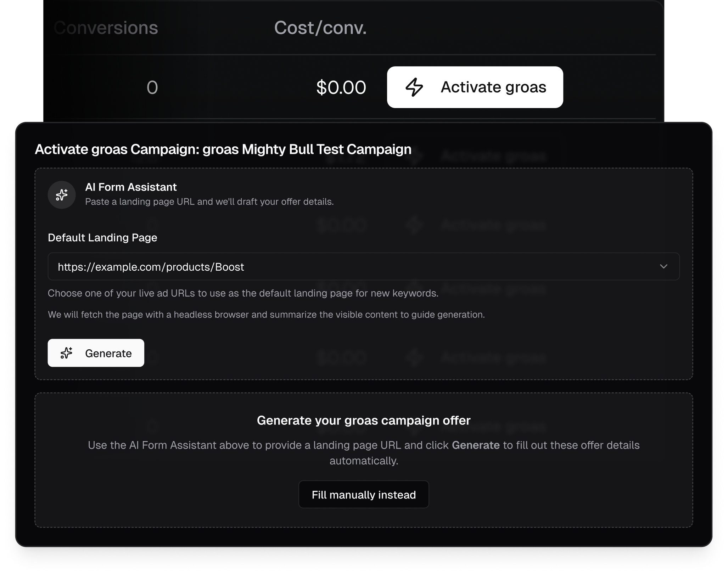Click the Generate button label
Screen dimensions: 728x575
[108, 353]
